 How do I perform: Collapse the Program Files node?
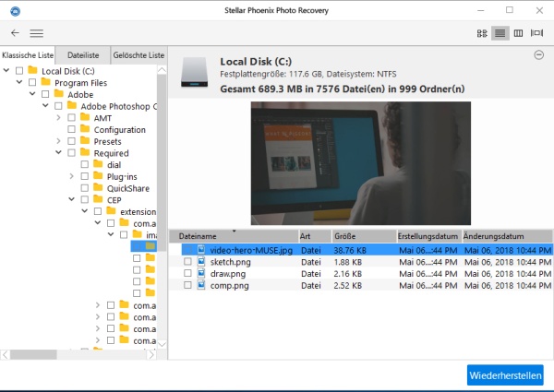point(19,82)
